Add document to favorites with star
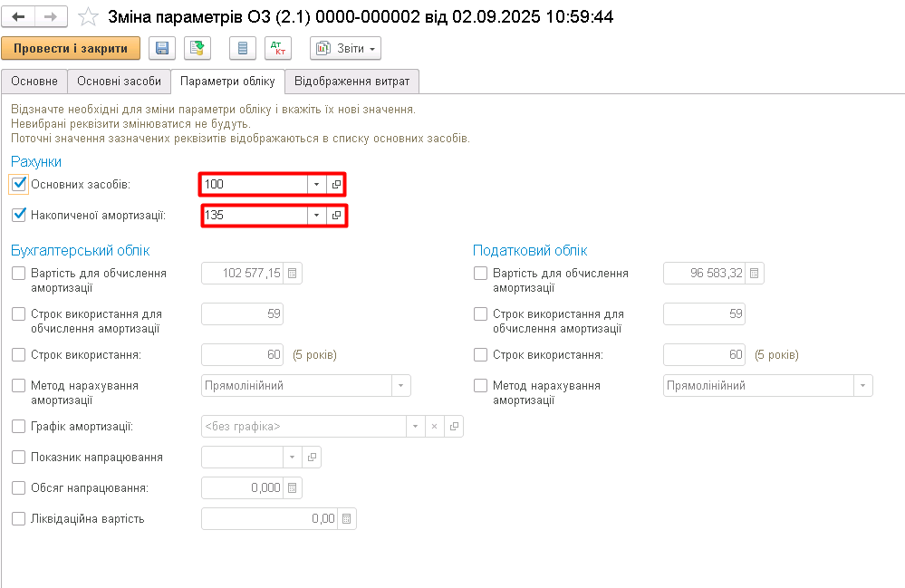Image resolution: width=905 pixels, height=588 pixels. tap(88, 17)
